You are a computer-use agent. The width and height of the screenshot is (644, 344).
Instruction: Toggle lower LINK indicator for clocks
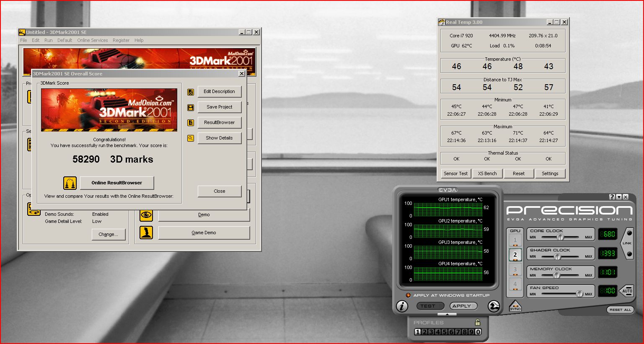tap(629, 253)
